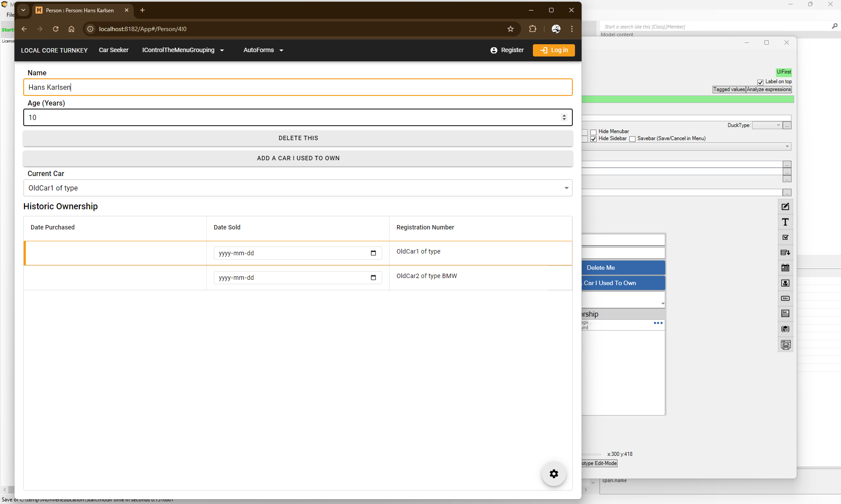
Task: Expand the AutoForms menu
Action: [x=263, y=50]
